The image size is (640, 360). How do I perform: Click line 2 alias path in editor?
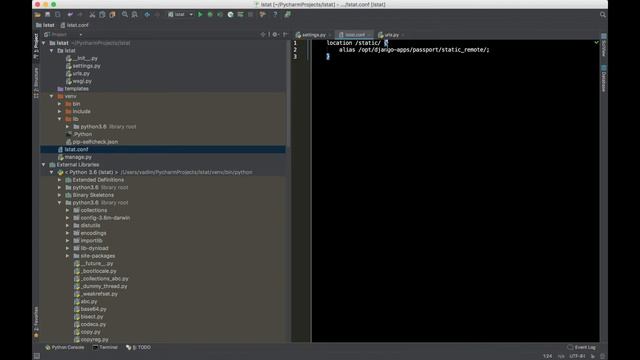(x=423, y=50)
